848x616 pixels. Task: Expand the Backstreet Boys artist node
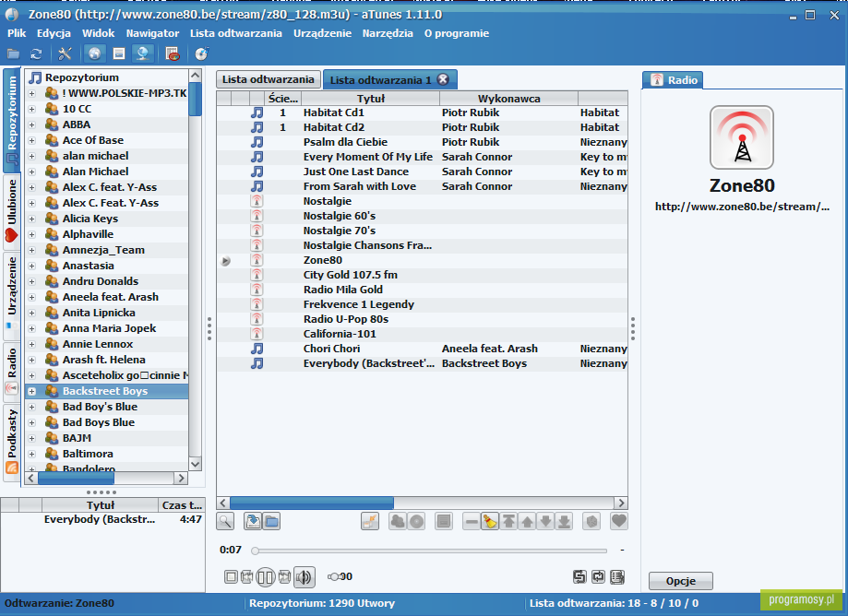coord(32,391)
